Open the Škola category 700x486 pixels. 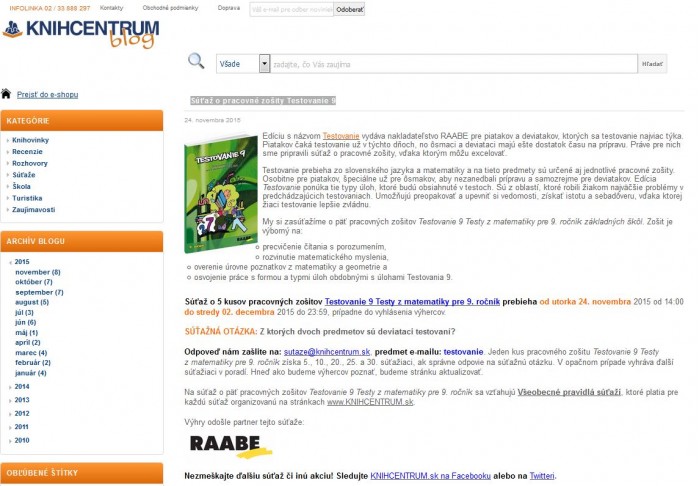[21, 187]
